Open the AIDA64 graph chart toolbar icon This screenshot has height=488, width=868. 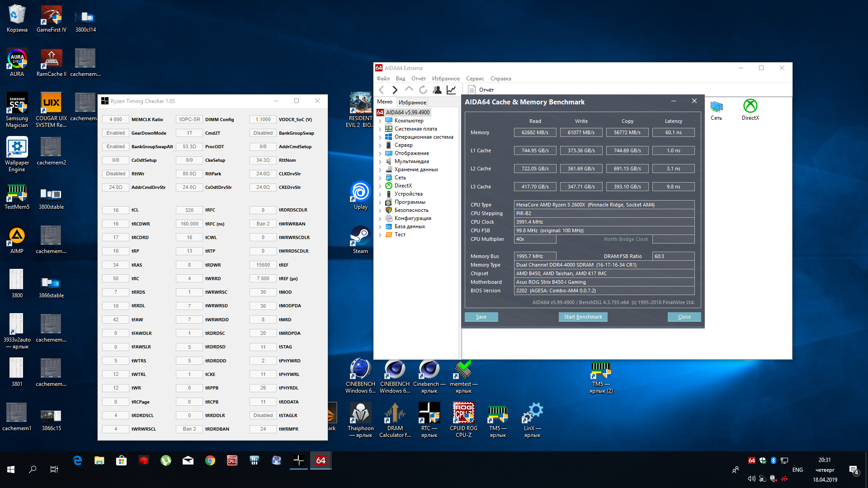coord(451,90)
